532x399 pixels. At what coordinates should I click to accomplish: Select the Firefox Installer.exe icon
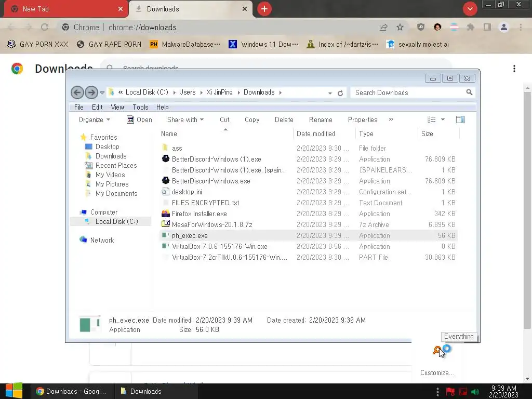(x=166, y=214)
